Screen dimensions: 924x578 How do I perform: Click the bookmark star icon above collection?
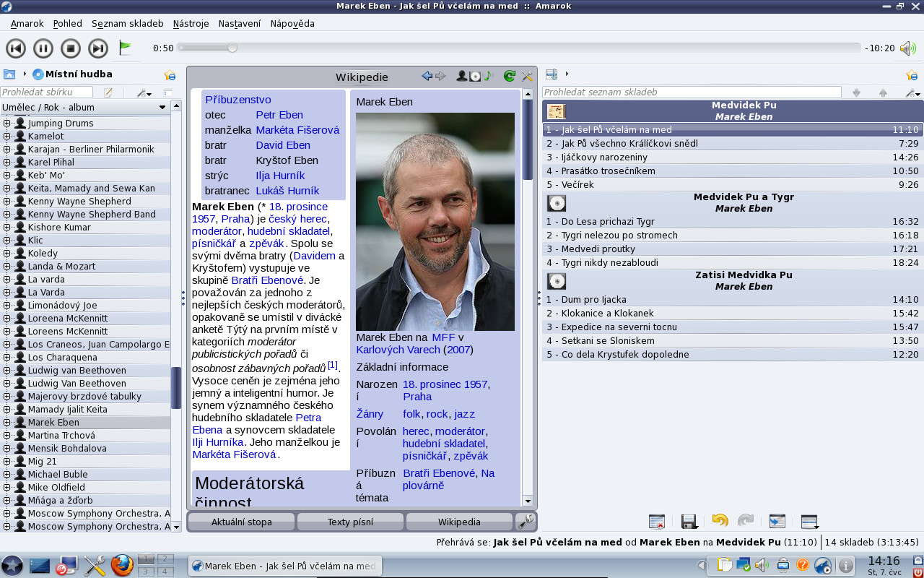[170, 74]
